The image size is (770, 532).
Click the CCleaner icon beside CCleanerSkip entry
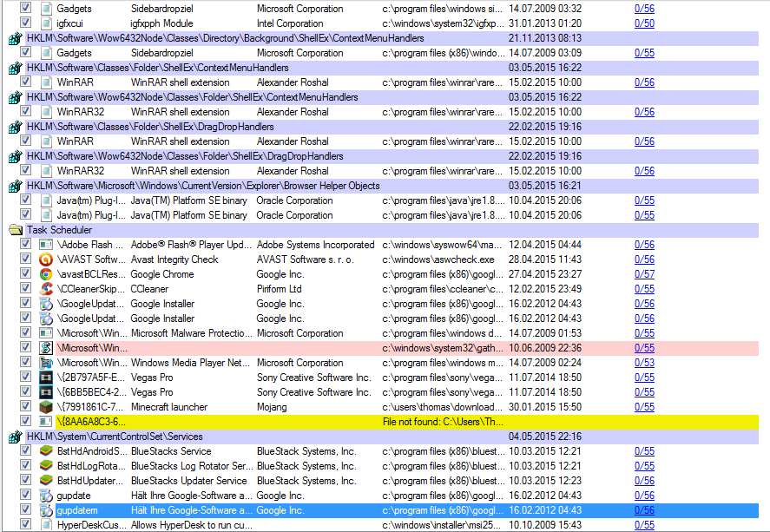(x=46, y=289)
